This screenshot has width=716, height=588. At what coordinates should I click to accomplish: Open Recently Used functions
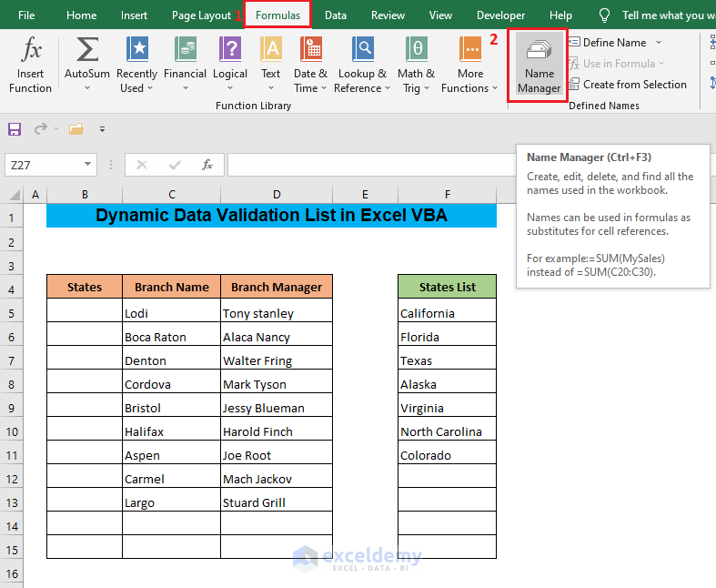(136, 64)
